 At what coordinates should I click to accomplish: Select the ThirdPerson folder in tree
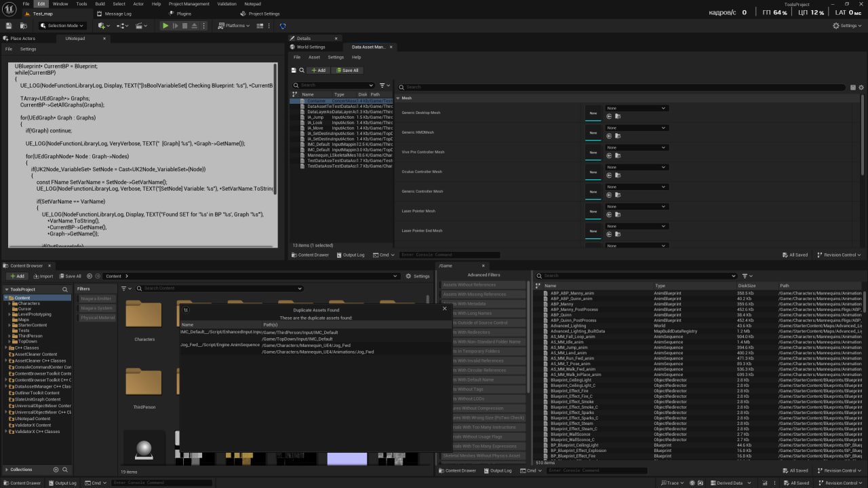coord(31,336)
